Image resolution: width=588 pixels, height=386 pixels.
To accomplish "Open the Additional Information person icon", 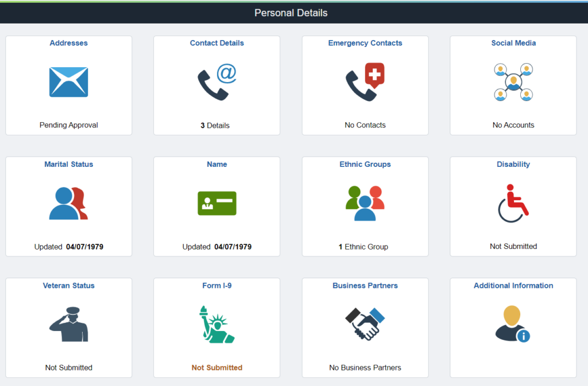I will pyautogui.click(x=513, y=325).
